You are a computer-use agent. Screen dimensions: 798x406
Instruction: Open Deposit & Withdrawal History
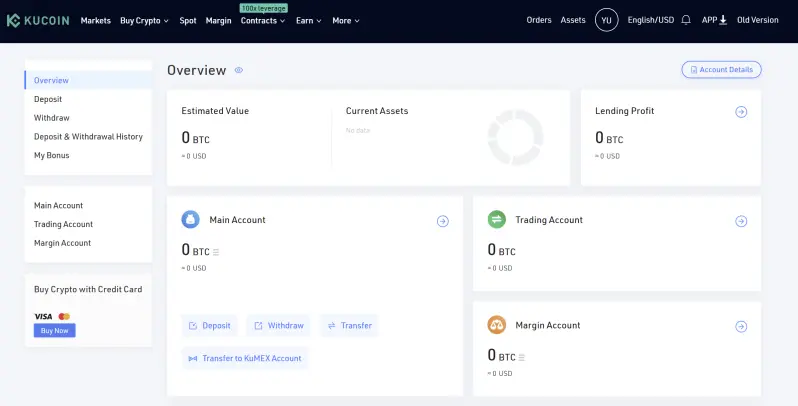tap(89, 137)
